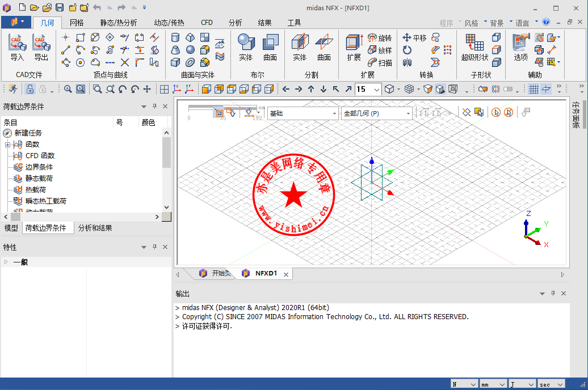The image size is (588, 390).
Task: Select 静态载荷 in the tree
Action: click(39, 179)
